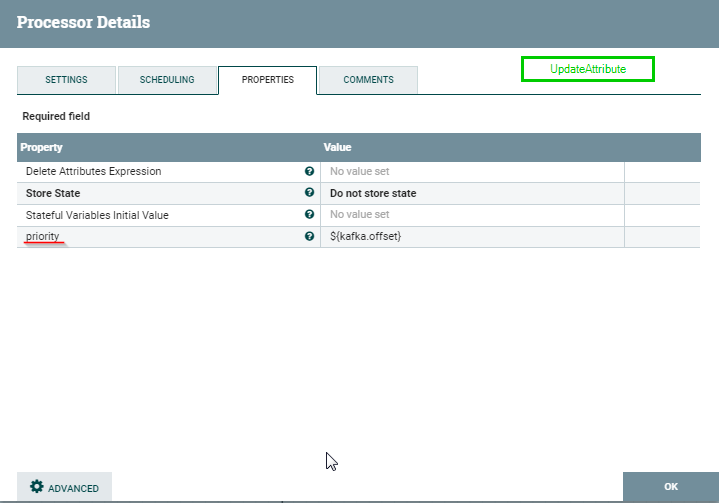This screenshot has height=503, width=719.
Task: Select Stateful Variables Initial Value property name
Action: pos(97,215)
